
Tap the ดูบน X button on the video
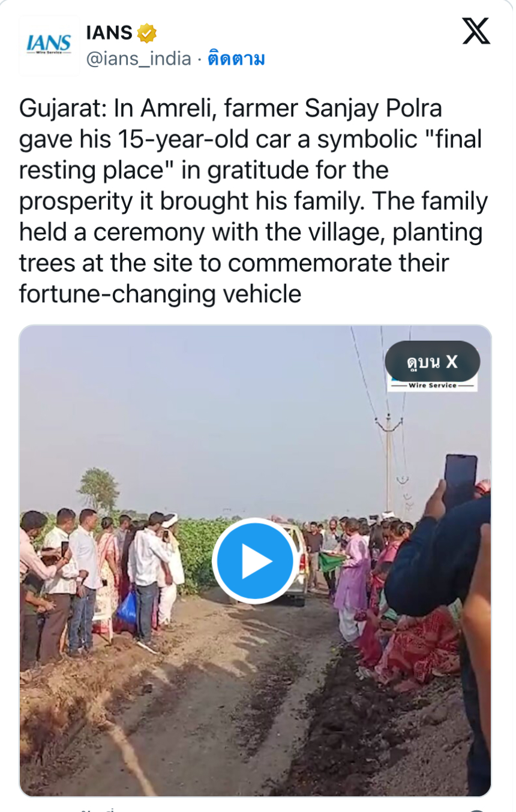click(432, 361)
